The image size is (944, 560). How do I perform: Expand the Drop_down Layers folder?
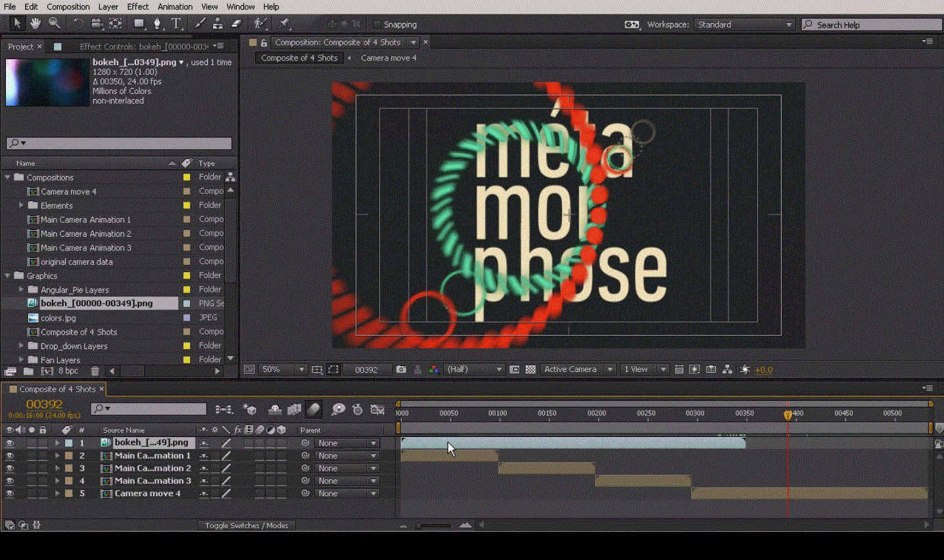(21, 346)
